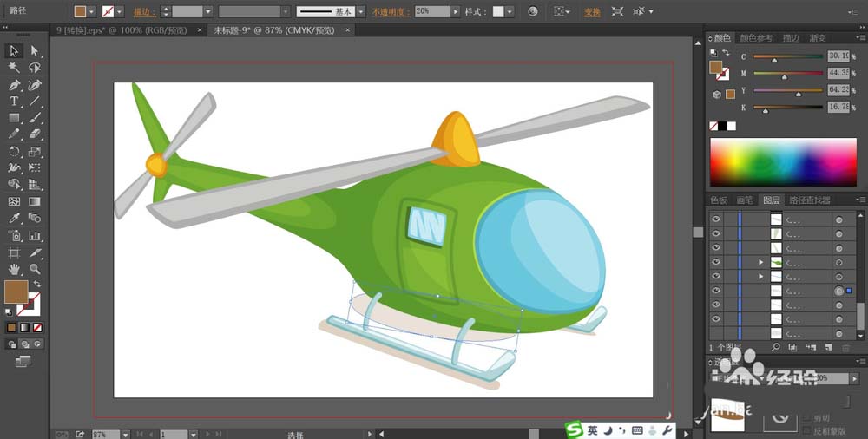The height and width of the screenshot is (439, 868).
Task: Switch to the 颜色参考 panel tab
Action: click(x=756, y=37)
